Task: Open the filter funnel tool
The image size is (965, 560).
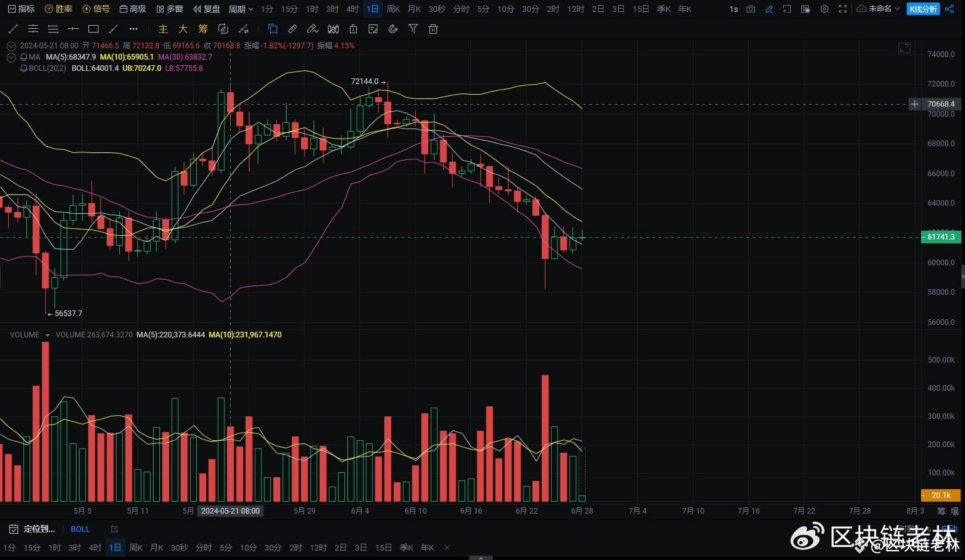Action: (x=413, y=29)
